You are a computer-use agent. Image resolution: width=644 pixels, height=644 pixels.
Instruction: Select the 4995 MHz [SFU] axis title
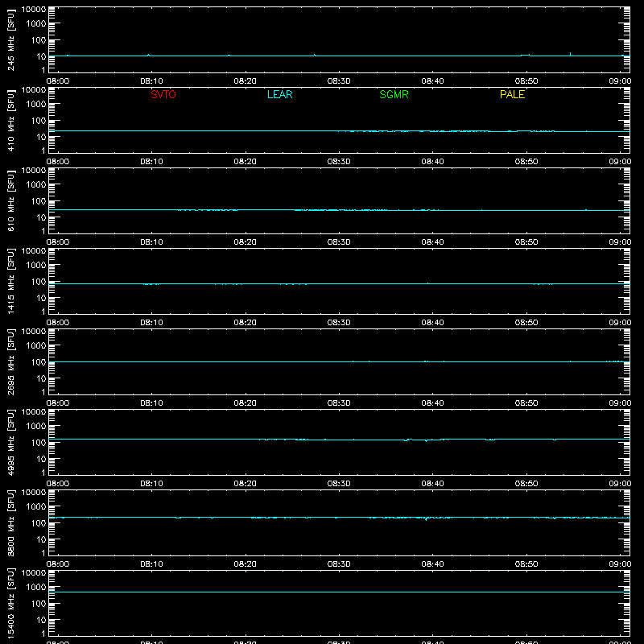click(x=11, y=442)
